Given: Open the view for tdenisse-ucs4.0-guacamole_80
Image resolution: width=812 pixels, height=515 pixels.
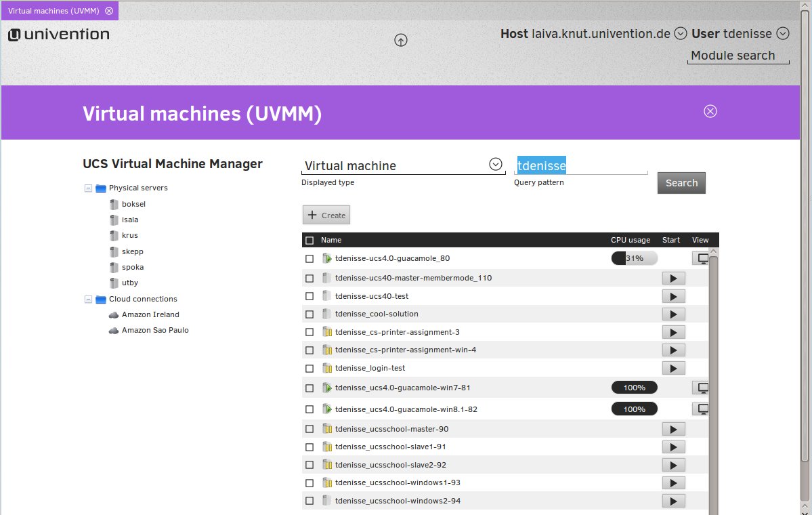Looking at the screenshot, I should tap(701, 257).
